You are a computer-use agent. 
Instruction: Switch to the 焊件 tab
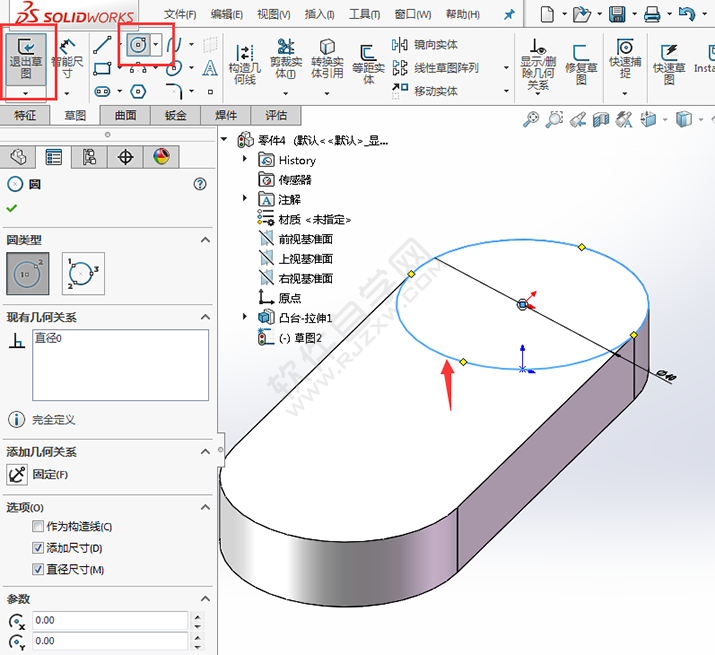226,115
